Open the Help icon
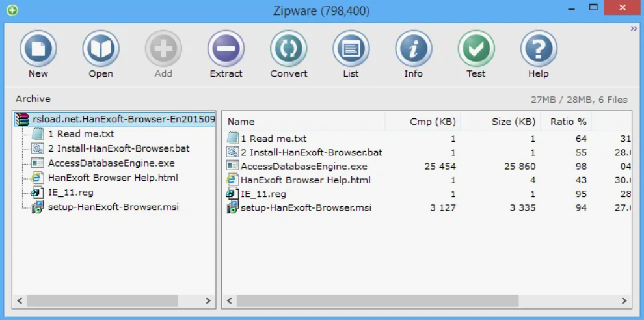This screenshot has width=644, height=320. point(539,49)
